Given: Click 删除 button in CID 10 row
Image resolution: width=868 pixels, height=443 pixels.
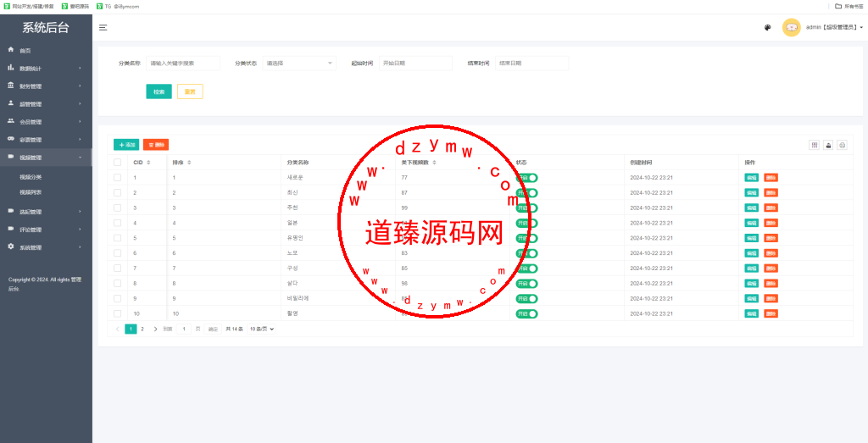Looking at the screenshot, I should coord(771,313).
